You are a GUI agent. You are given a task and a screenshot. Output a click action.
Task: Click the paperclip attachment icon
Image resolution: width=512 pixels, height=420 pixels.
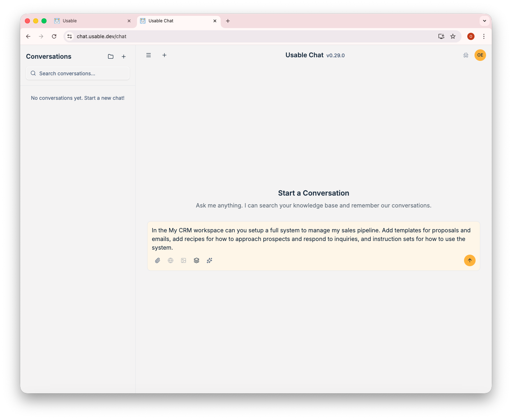(x=158, y=260)
